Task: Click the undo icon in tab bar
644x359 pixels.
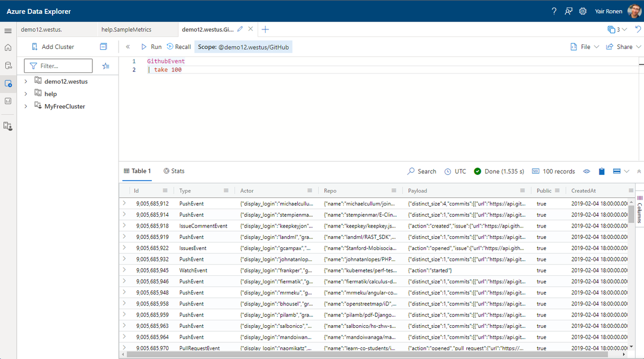Action: (x=638, y=30)
